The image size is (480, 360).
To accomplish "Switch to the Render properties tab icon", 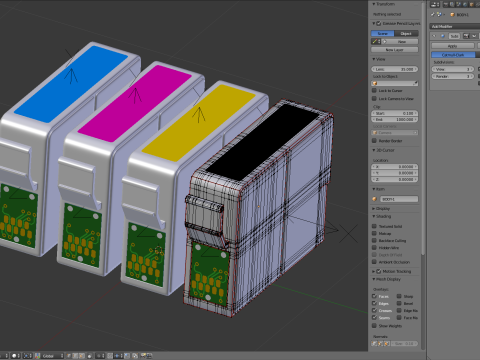I will (446, 4).
